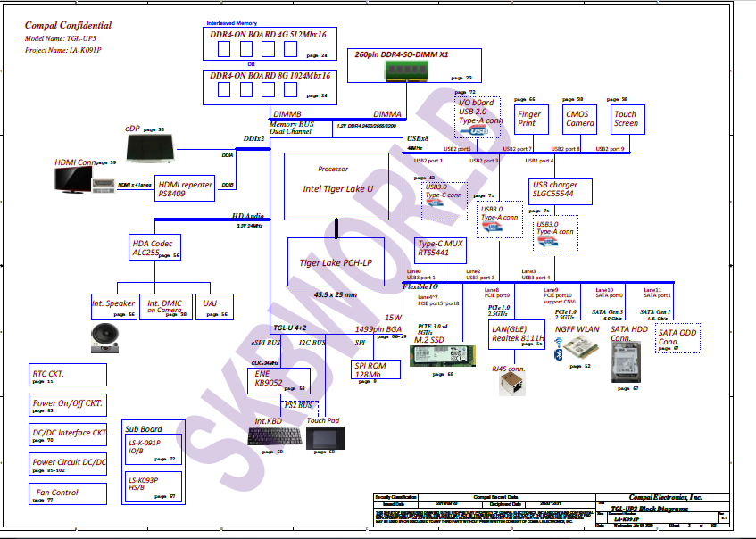
Task: Select the Memory BUS Dual Channel label
Action: tap(291, 128)
